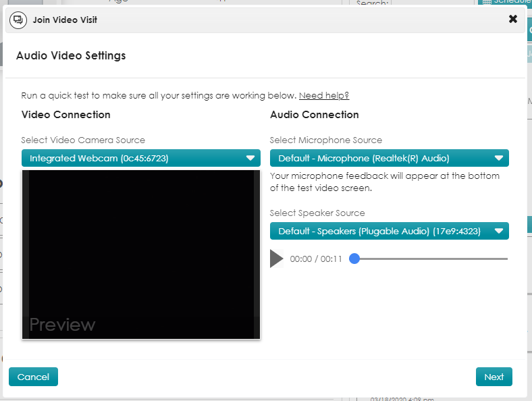Viewport: 532px width, 401px height.
Task: Click the video Preview area
Action: [x=141, y=255]
